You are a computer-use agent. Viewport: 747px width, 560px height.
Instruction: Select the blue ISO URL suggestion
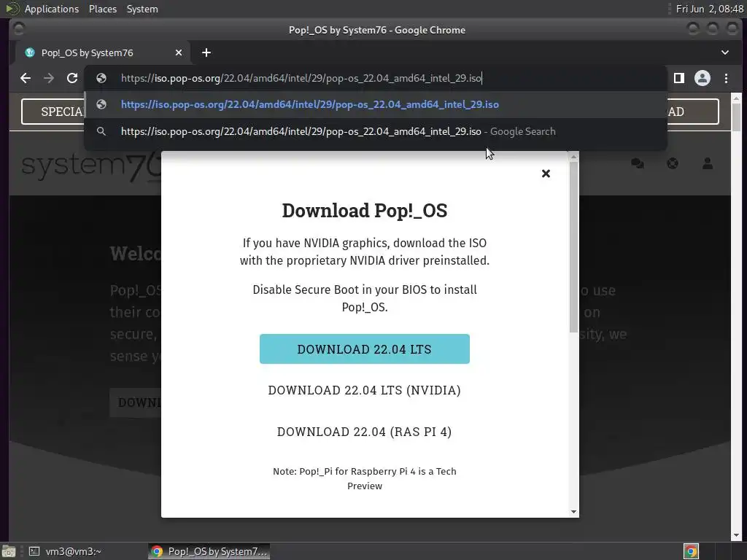pyautogui.click(x=376, y=105)
